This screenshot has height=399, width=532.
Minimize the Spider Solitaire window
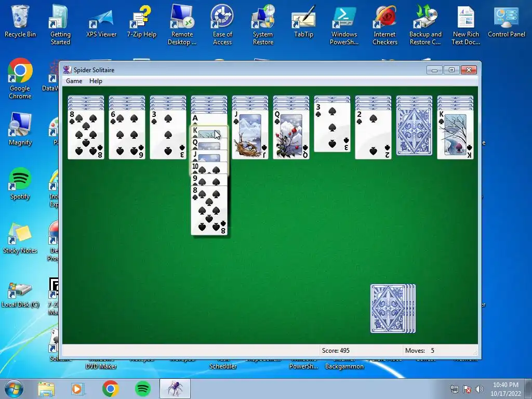[x=434, y=70]
